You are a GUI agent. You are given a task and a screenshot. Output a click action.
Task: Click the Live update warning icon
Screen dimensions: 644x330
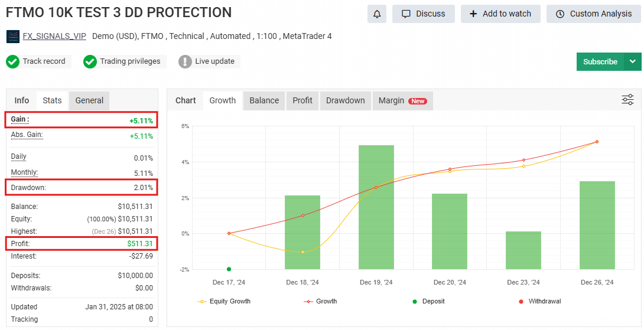pos(186,61)
